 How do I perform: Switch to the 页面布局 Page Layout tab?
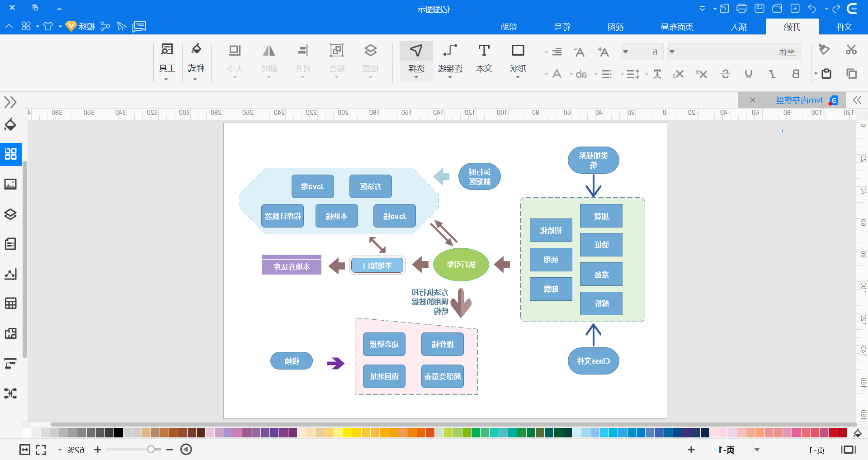pyautogui.click(x=677, y=27)
